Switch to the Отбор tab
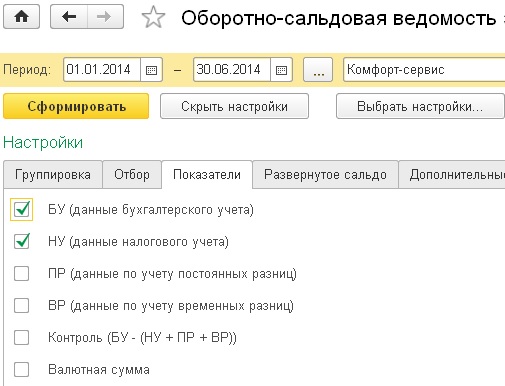505x386 pixels. (132, 175)
